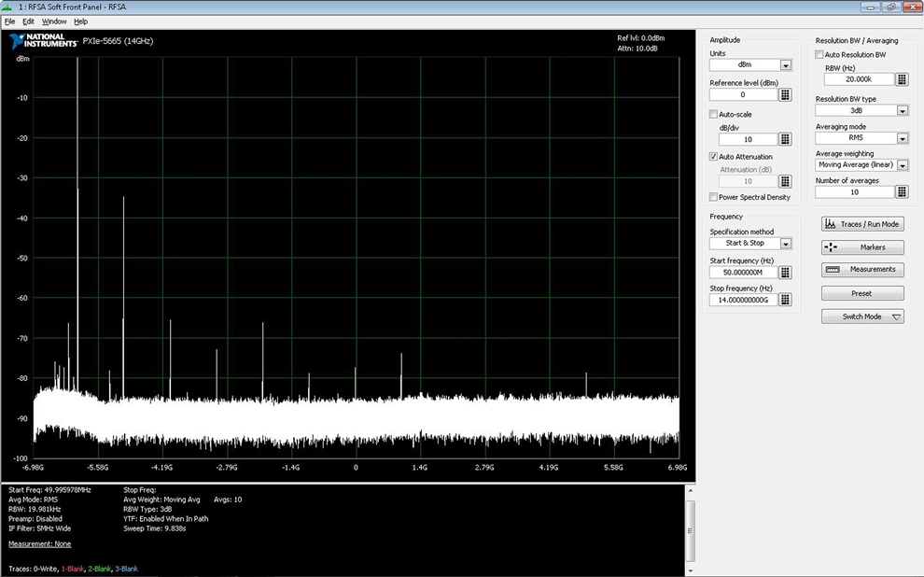Toggle Auto Resolution BW checkbox

pos(820,55)
